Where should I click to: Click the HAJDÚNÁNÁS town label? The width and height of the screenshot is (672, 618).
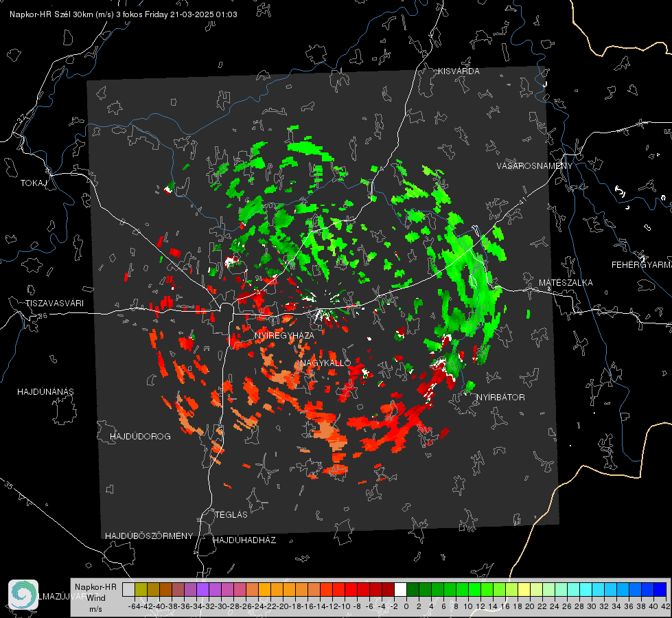coord(45,392)
